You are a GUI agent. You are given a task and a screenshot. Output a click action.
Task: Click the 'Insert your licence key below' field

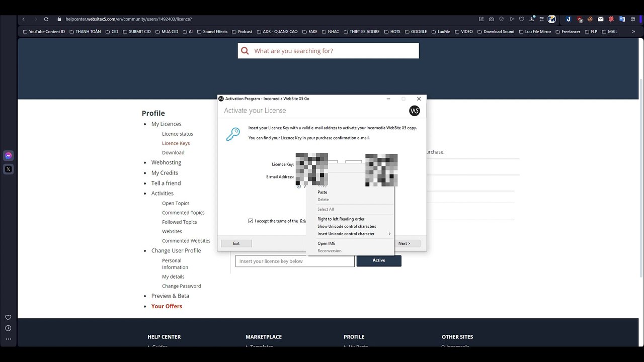click(295, 261)
